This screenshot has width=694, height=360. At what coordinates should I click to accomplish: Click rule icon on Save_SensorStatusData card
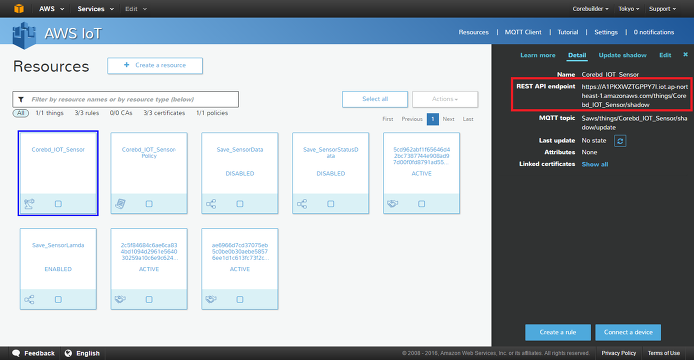pyautogui.click(x=302, y=204)
